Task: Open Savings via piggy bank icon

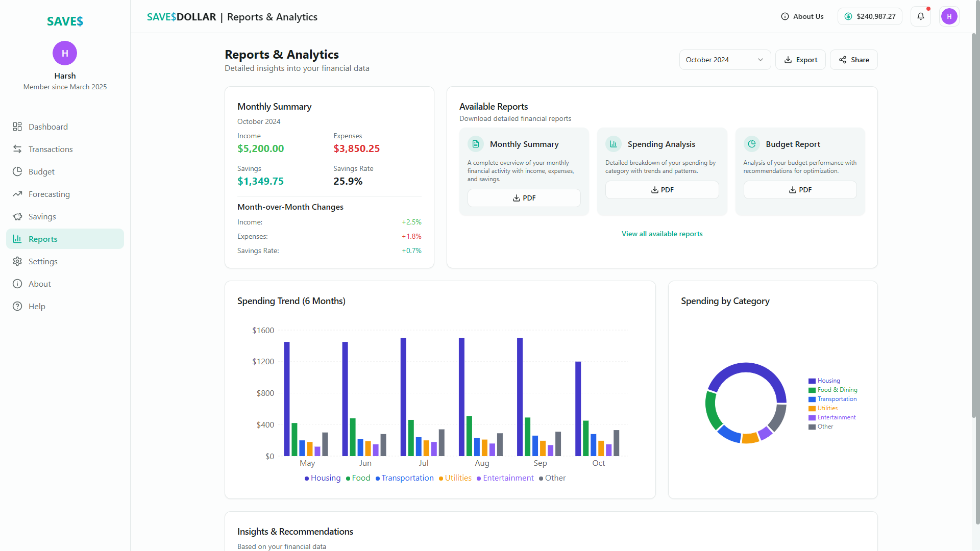Action: click(x=17, y=216)
